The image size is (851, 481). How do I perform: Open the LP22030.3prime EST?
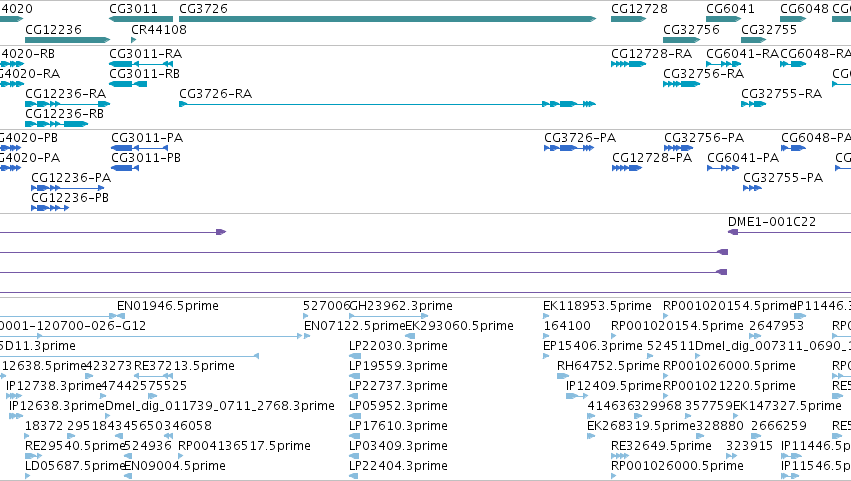(398, 346)
